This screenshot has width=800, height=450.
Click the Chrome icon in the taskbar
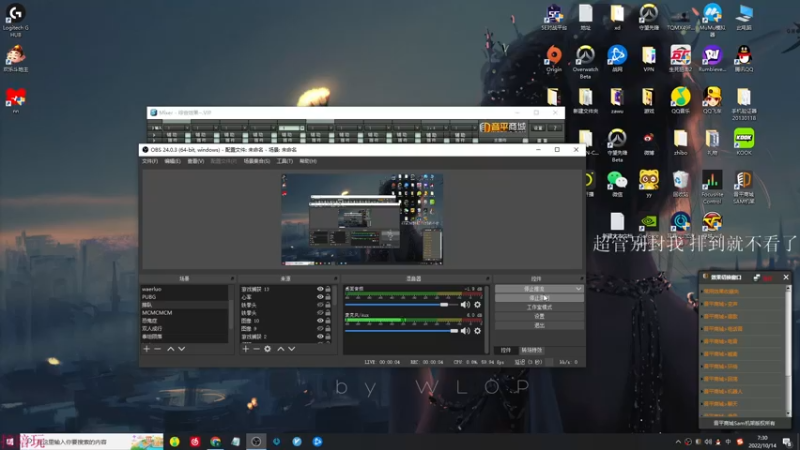215,442
